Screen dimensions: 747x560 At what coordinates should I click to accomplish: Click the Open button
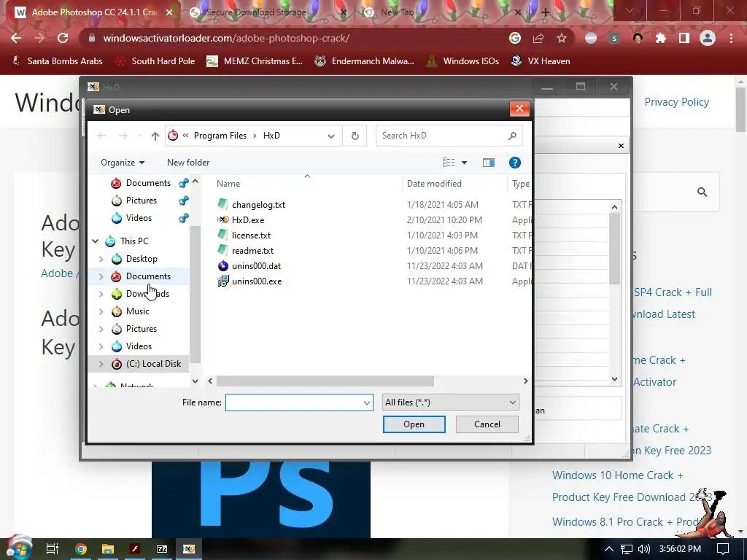414,424
